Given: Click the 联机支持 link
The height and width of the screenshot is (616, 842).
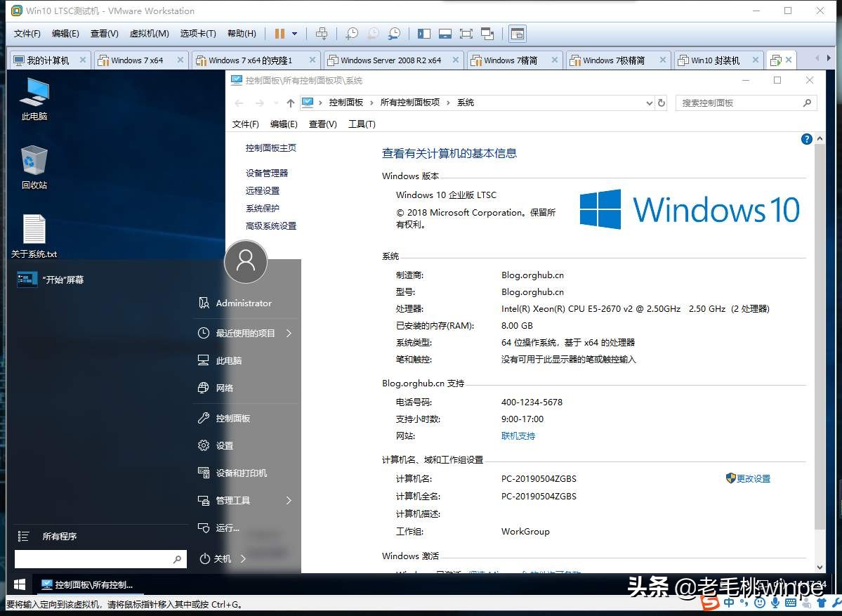Looking at the screenshot, I should click(518, 435).
